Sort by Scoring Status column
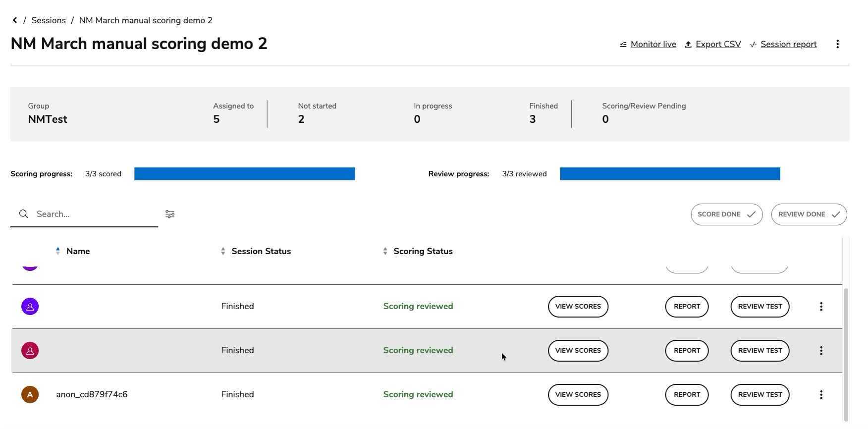 (423, 251)
